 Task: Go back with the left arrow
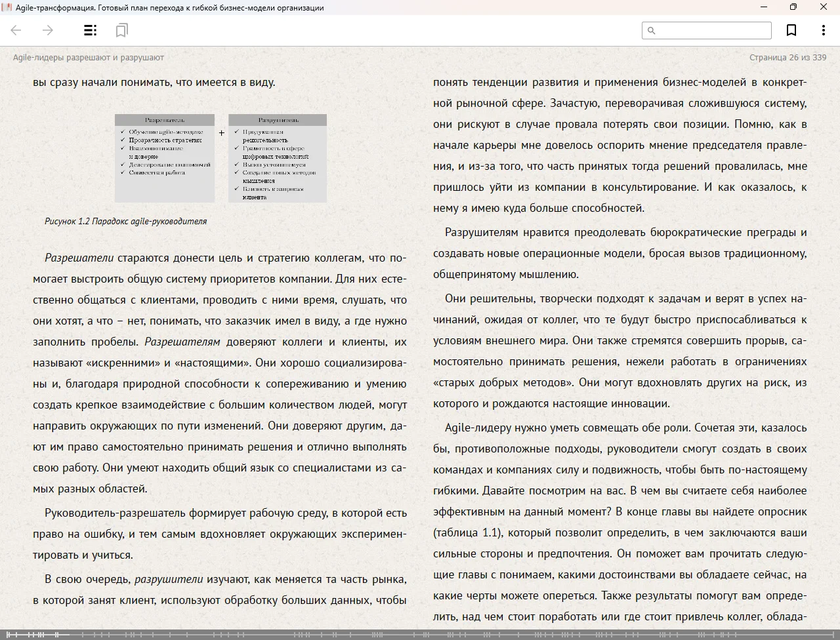click(16, 30)
